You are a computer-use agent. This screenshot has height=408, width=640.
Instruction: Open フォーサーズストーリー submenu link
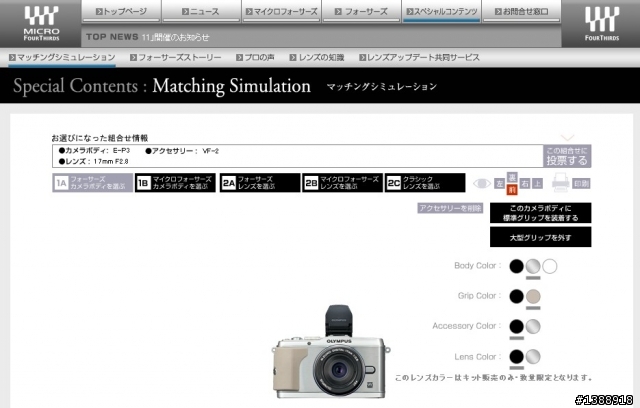(x=176, y=58)
